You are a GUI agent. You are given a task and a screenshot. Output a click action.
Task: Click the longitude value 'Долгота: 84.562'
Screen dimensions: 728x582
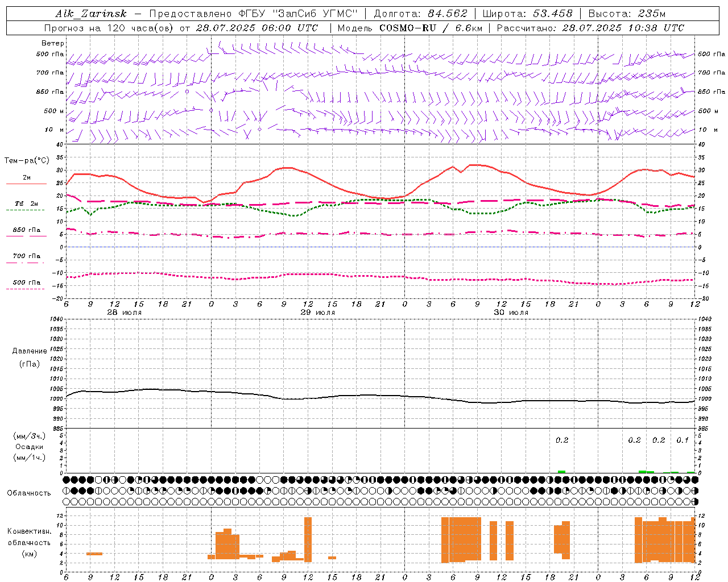[420, 14]
